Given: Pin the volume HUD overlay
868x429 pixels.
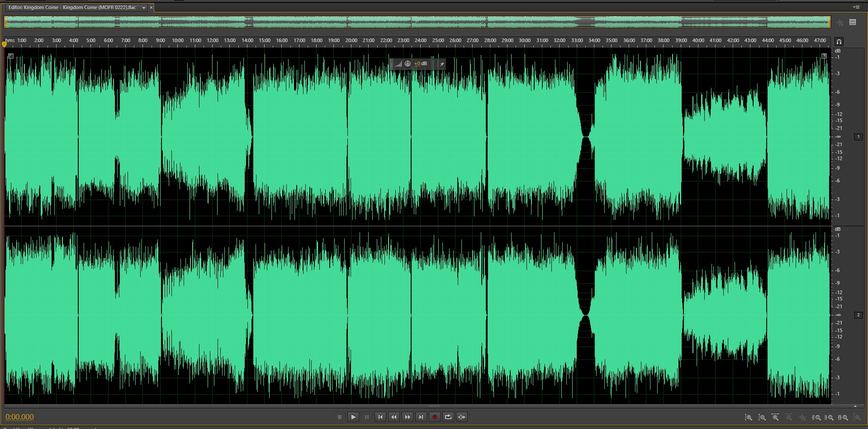Looking at the screenshot, I should pyautogui.click(x=442, y=64).
